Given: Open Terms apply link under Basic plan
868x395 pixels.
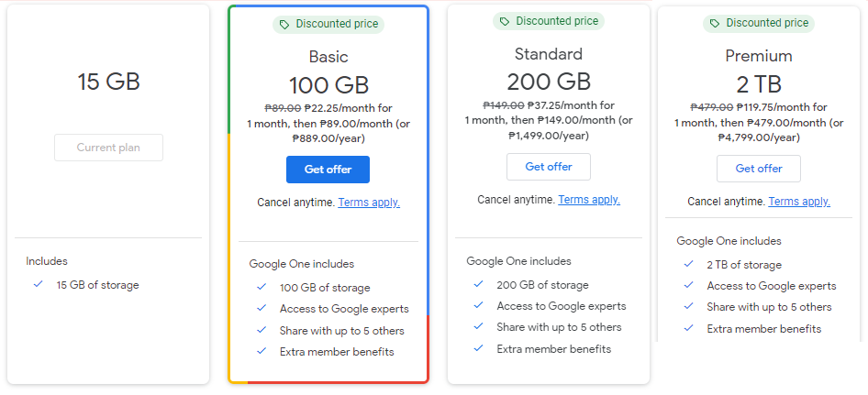Looking at the screenshot, I should 369,203.
